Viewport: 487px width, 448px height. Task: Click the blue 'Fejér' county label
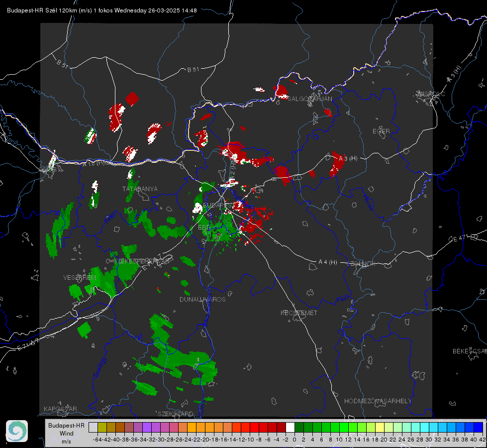pos(111,218)
